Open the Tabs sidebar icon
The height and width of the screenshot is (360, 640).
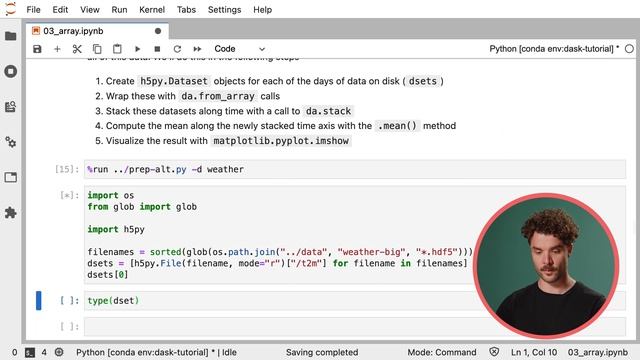click(x=11, y=177)
